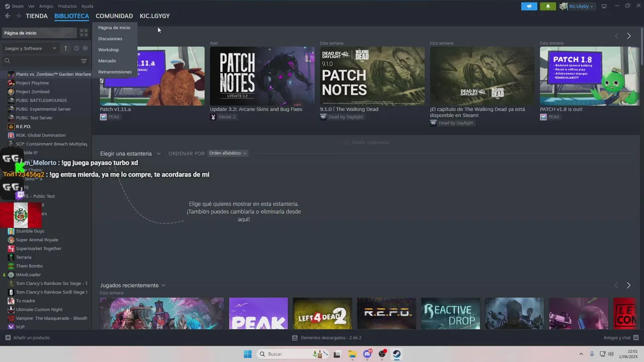The height and width of the screenshot is (362, 644).
Task: Open the Ayuda menu
Action: (x=87, y=6)
